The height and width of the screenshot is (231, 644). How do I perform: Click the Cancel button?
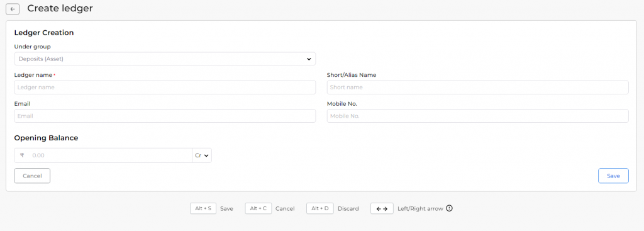coord(32,176)
